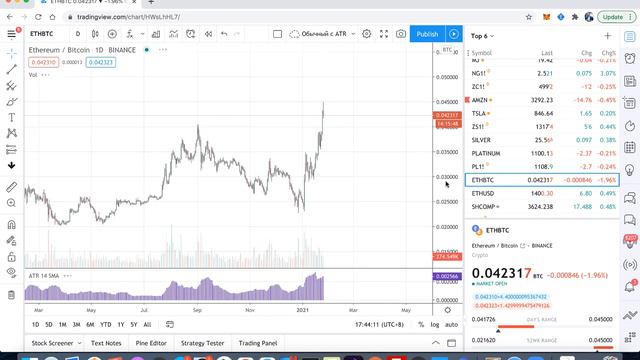Select the pitchfork tools icon
640x360 pixels.
[11, 86]
